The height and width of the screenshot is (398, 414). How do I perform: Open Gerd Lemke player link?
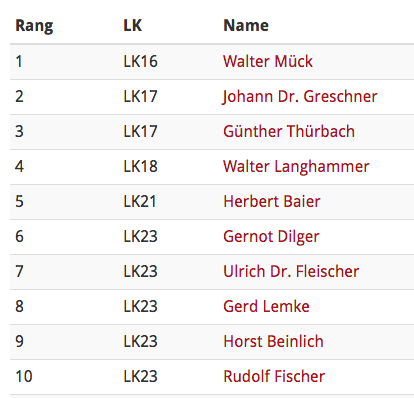click(x=266, y=306)
